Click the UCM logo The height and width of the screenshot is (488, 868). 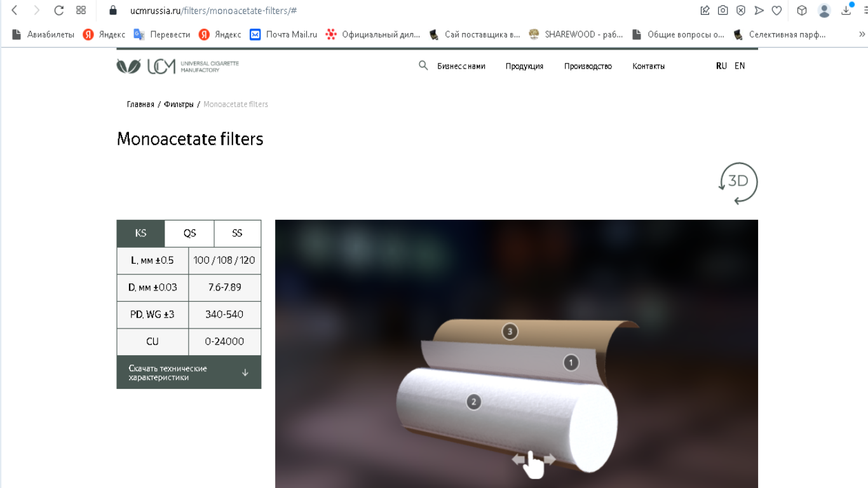tap(177, 66)
